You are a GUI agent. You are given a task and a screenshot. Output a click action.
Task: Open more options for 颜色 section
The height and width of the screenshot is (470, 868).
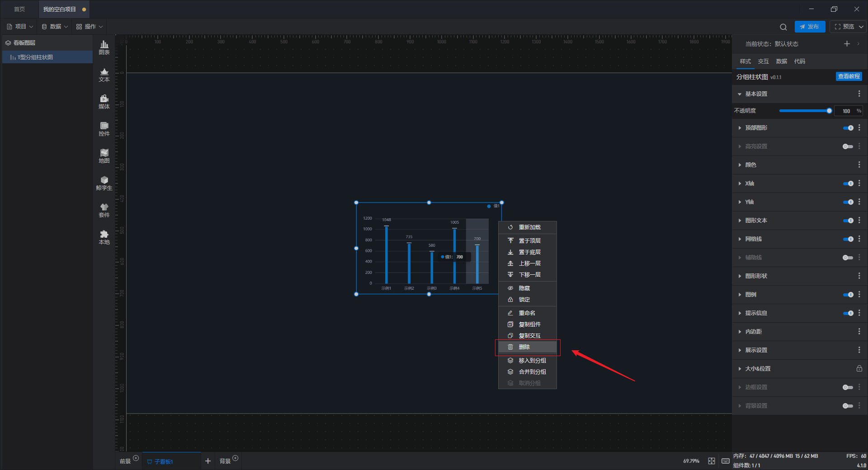pyautogui.click(x=859, y=165)
